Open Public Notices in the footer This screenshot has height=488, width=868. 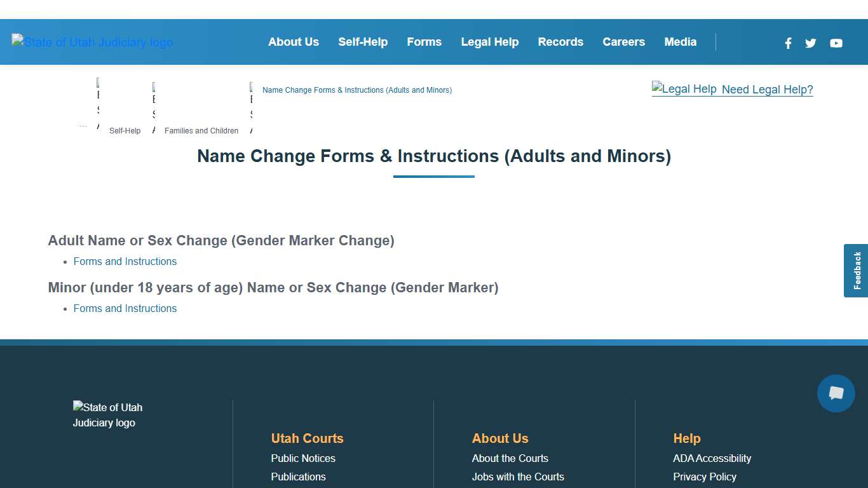(303, 458)
